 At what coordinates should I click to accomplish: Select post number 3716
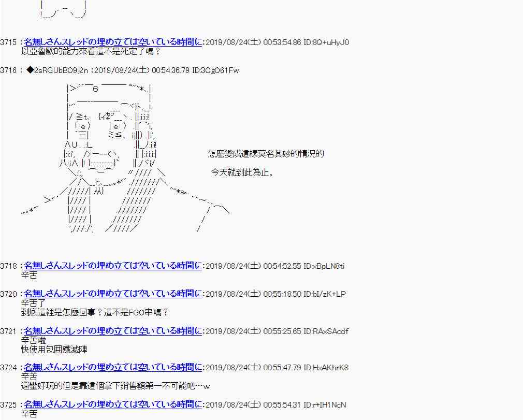click(9, 70)
